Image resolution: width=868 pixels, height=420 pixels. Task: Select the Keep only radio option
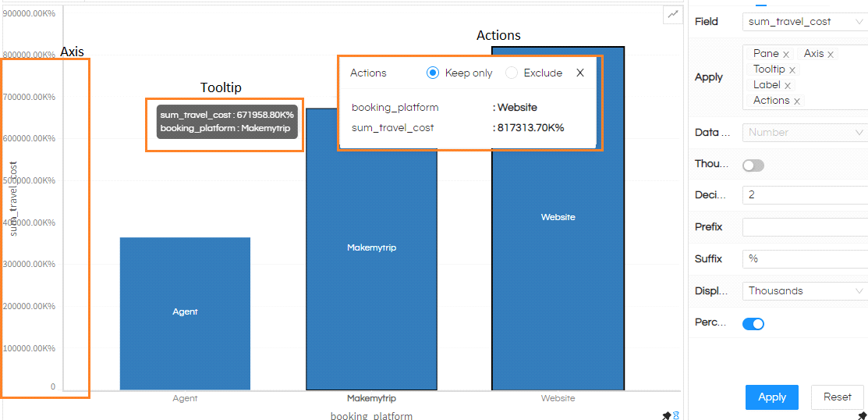click(x=433, y=73)
